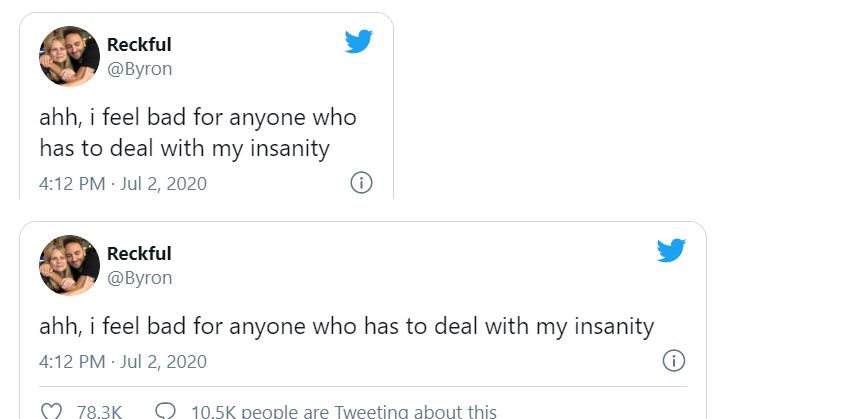
Task: Click the 78.3K likes count
Action: click(98, 411)
